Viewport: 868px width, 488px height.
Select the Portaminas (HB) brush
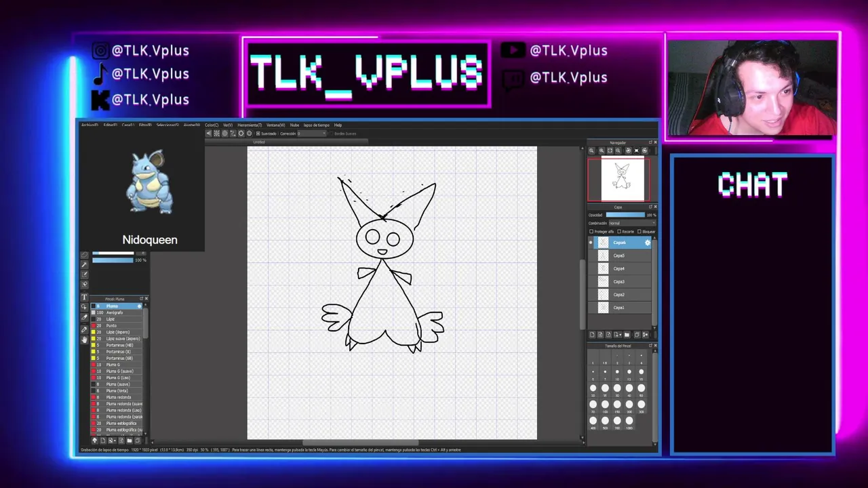116,345
